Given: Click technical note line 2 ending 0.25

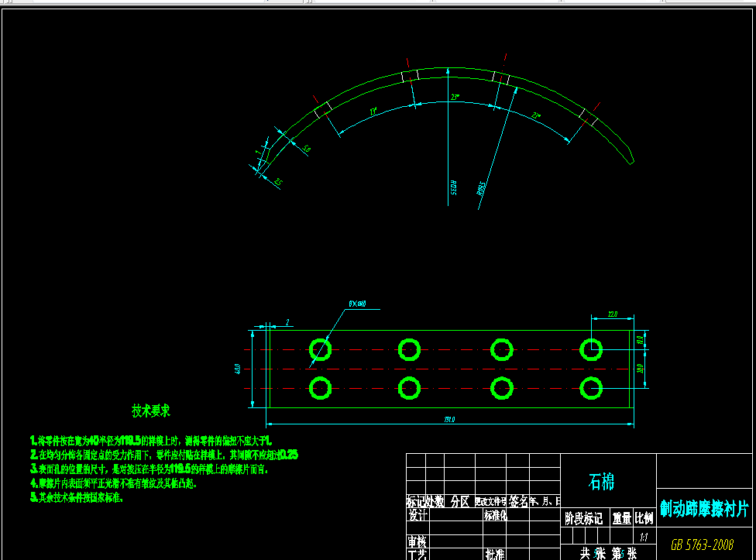Looking at the screenshot, I should point(164,455).
